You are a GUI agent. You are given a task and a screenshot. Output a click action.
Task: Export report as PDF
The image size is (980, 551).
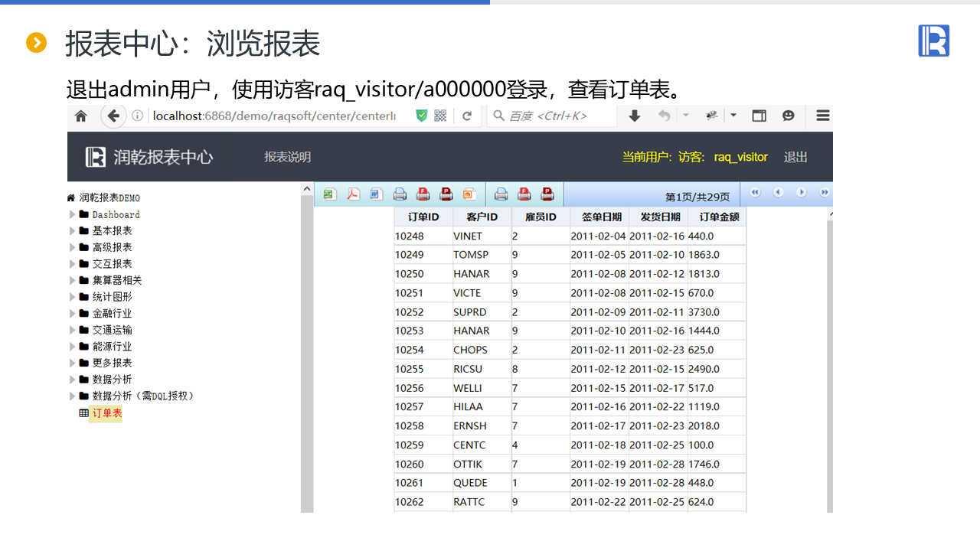click(x=352, y=194)
